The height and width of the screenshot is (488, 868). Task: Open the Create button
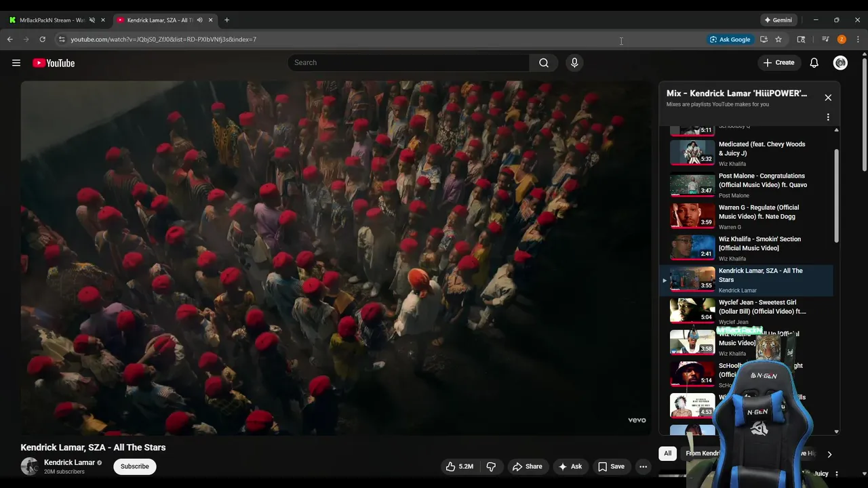point(778,63)
